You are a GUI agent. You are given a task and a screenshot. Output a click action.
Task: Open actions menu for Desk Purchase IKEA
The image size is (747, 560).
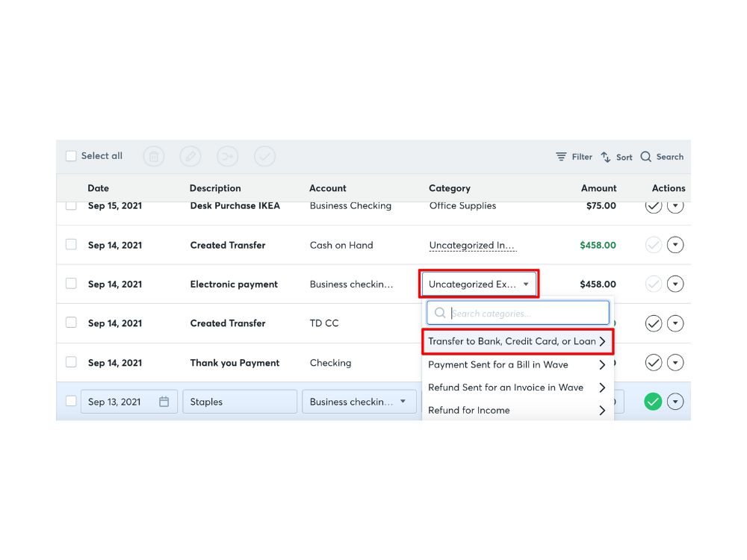click(675, 207)
